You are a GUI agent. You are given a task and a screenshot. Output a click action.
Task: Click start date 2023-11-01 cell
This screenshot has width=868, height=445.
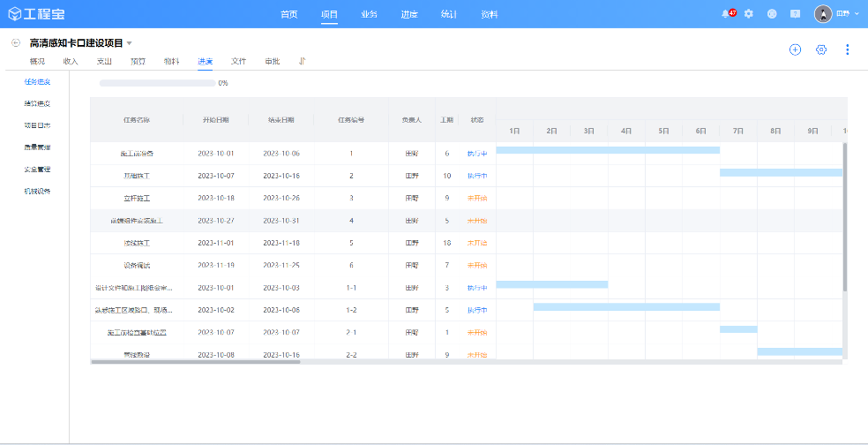click(216, 243)
